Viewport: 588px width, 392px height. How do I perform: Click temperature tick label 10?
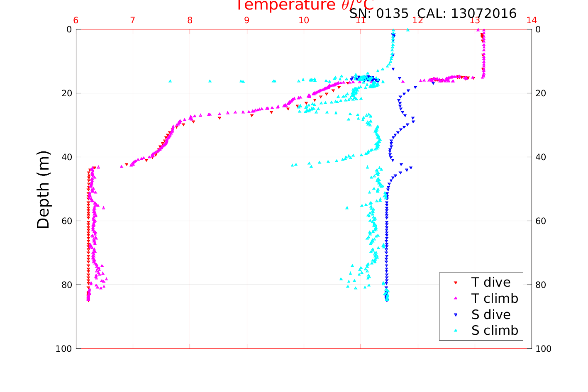[304, 21]
